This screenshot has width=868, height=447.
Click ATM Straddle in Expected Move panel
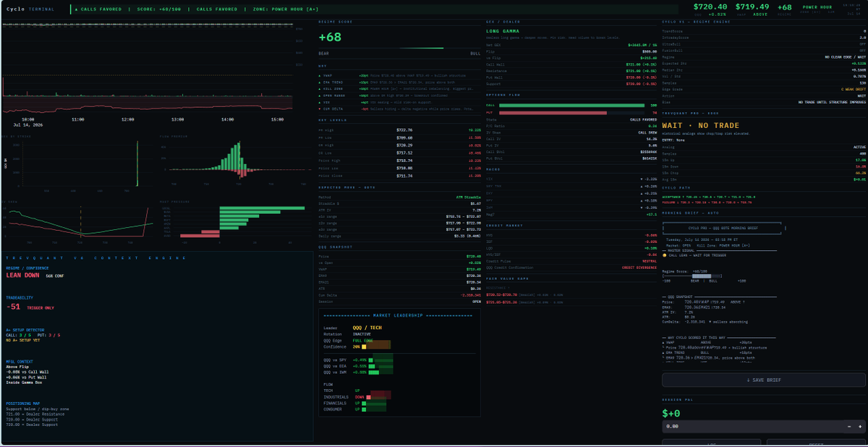[467, 197]
